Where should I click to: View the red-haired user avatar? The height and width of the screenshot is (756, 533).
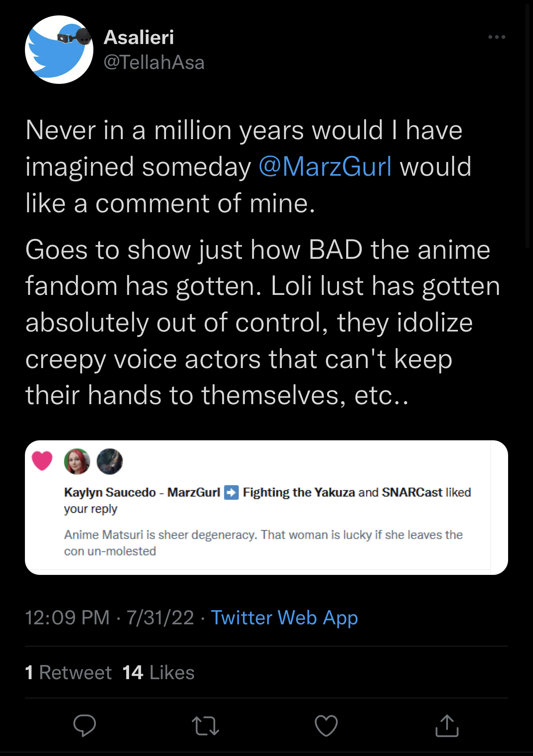pyautogui.click(x=77, y=461)
